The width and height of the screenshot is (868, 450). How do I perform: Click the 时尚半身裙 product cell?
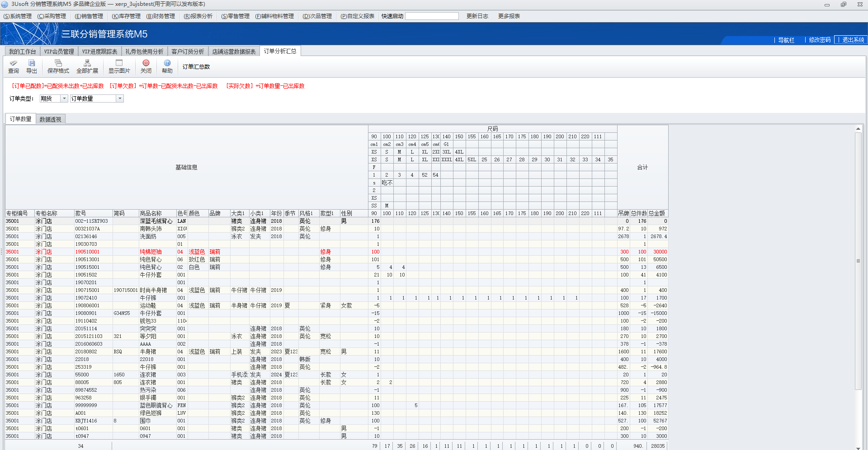[x=157, y=290]
